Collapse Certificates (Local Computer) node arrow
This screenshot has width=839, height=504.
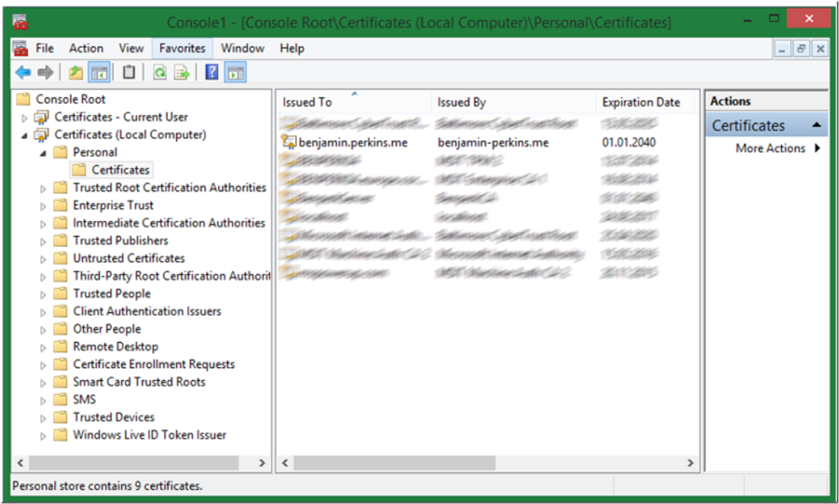pyautogui.click(x=24, y=136)
